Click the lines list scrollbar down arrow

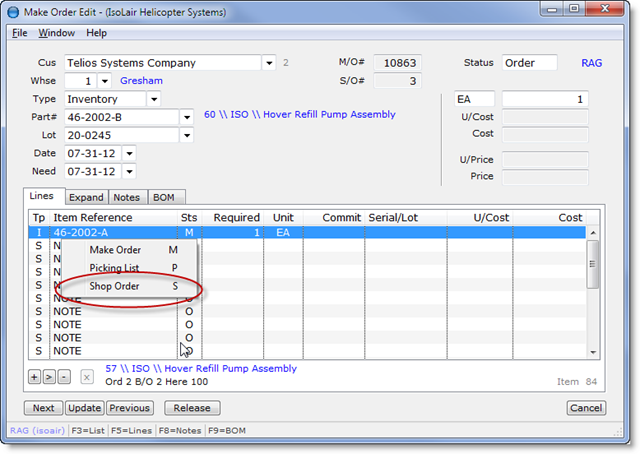592,352
